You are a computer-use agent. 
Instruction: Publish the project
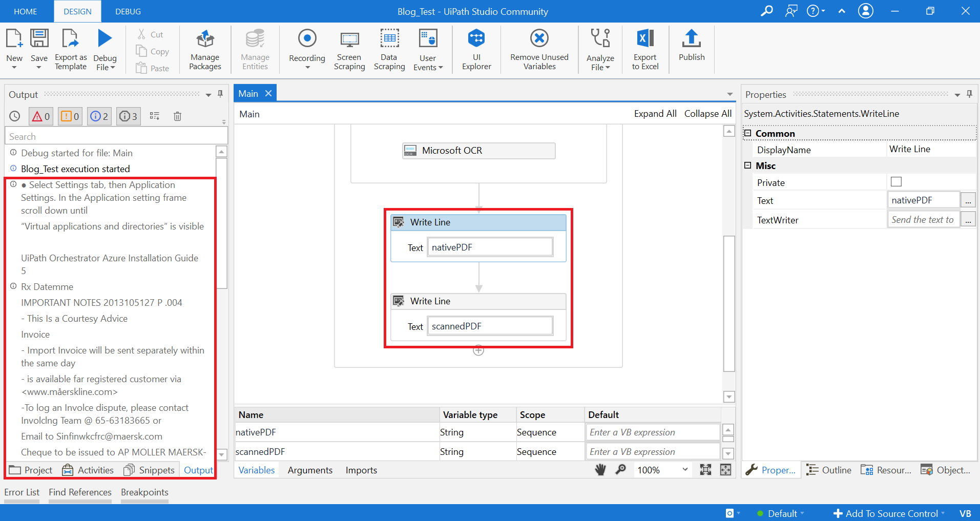click(x=692, y=45)
